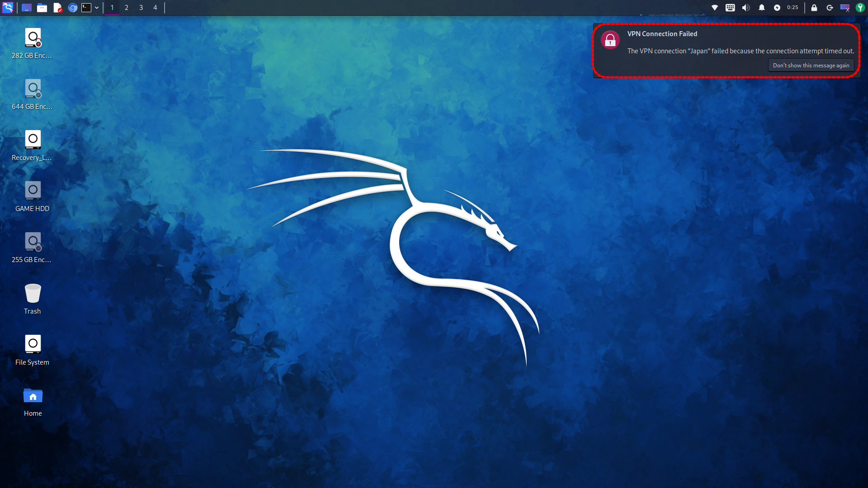Click the lock screen icon

click(814, 8)
